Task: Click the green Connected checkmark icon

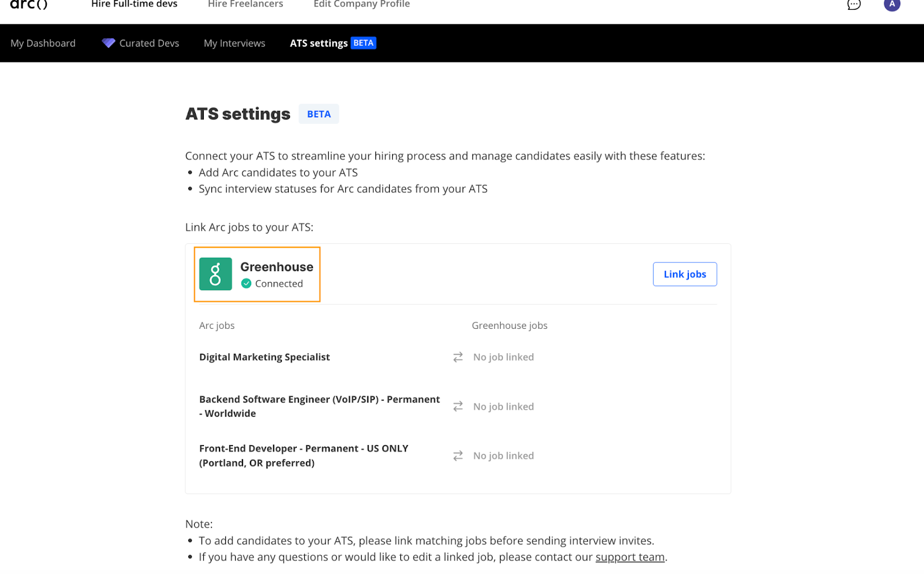Action: point(246,283)
